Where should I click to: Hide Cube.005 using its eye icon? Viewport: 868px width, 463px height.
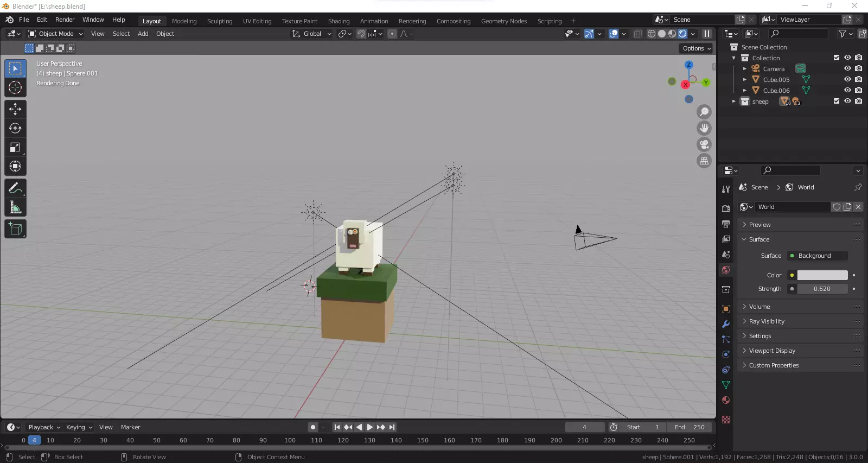click(847, 79)
